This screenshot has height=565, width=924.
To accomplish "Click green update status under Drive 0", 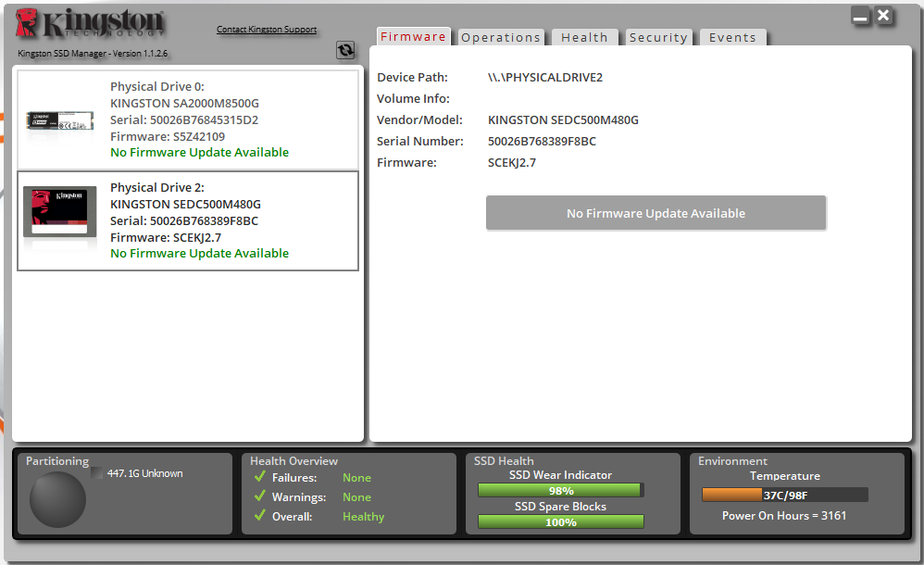I will point(199,152).
